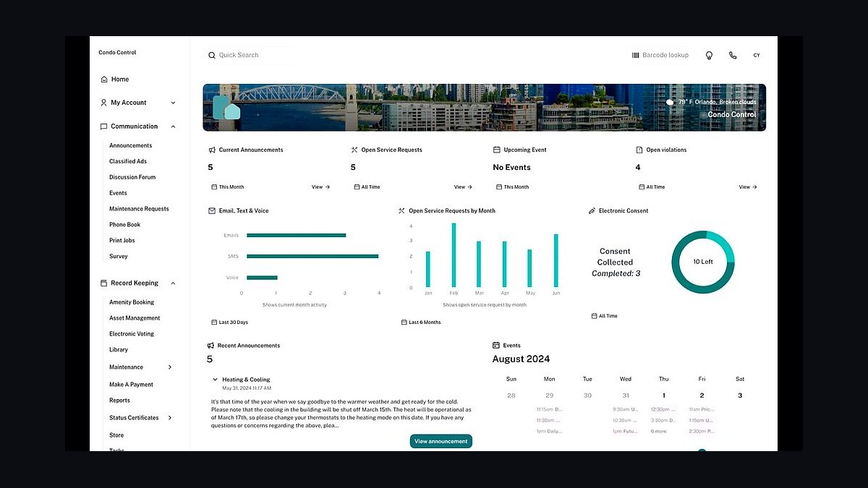This screenshot has width=868, height=488.
Task: Click the cloud weather icon in banner
Action: (671, 103)
